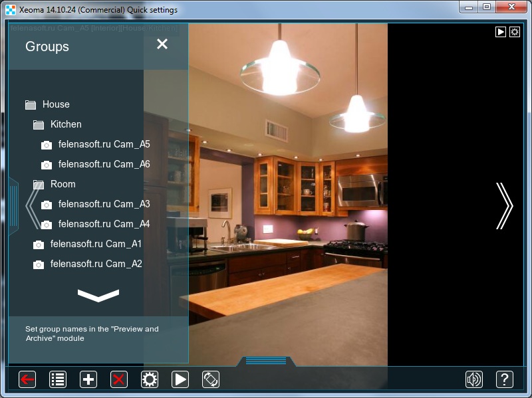This screenshot has width=532, height=398.
Task: Click camera icon beside Cam_A5
Action: [47, 145]
